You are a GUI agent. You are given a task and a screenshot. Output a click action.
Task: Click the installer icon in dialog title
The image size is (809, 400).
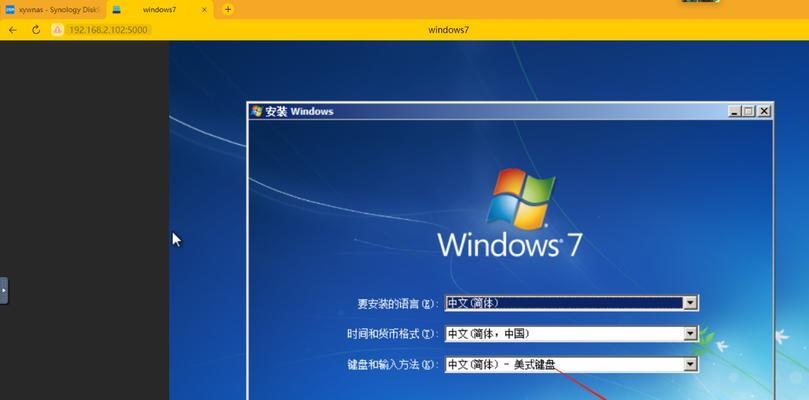[x=256, y=111]
